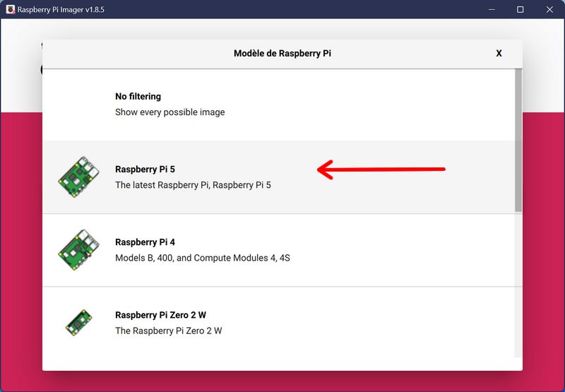Select the Raspberry Pi 4 entry
The image size is (565, 392).
click(278, 251)
